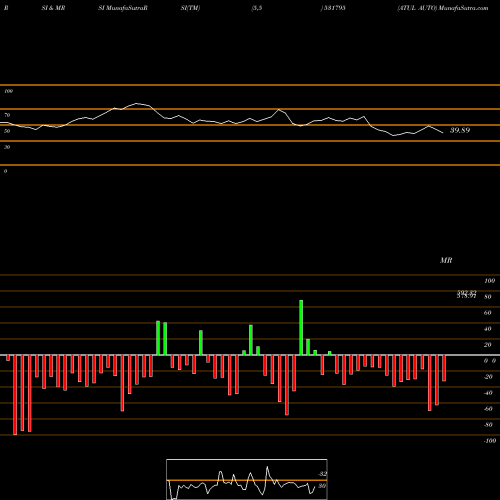
Task: Click the 20 label on MR axis
Action: click(x=488, y=345)
